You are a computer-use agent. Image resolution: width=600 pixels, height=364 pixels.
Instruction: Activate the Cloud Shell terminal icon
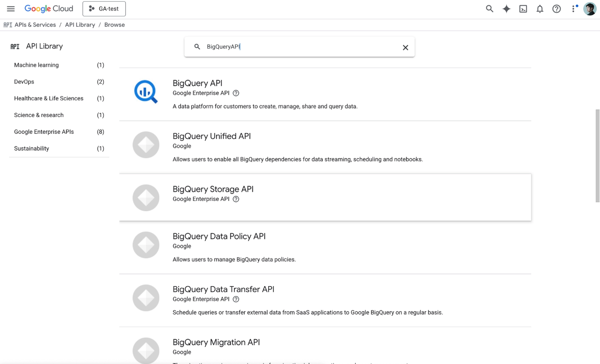[x=523, y=9]
